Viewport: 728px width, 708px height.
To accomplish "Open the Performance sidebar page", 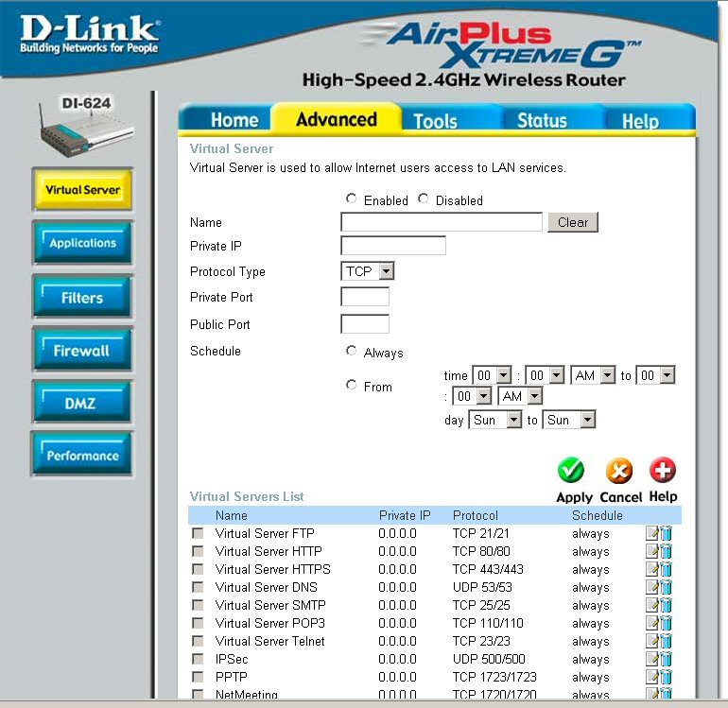I will [x=82, y=455].
